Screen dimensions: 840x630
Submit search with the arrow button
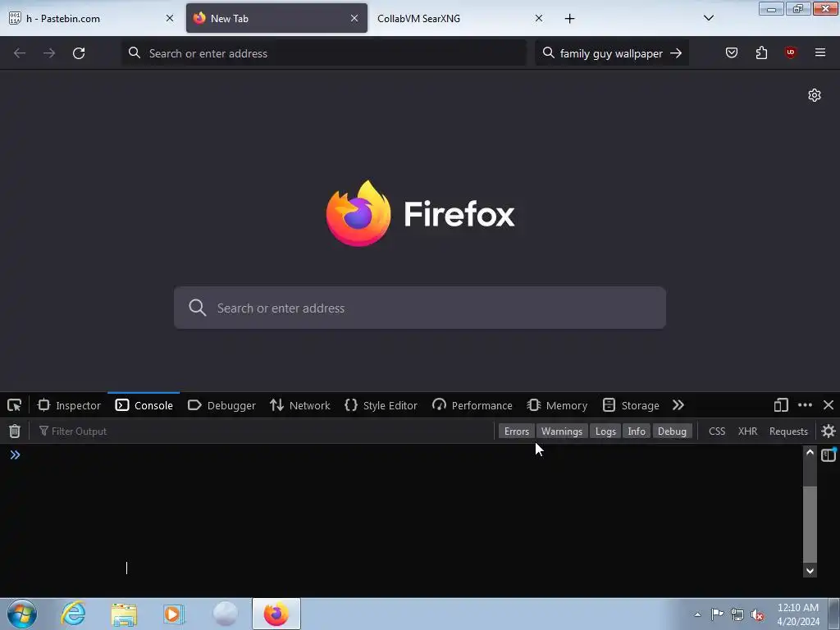point(676,53)
